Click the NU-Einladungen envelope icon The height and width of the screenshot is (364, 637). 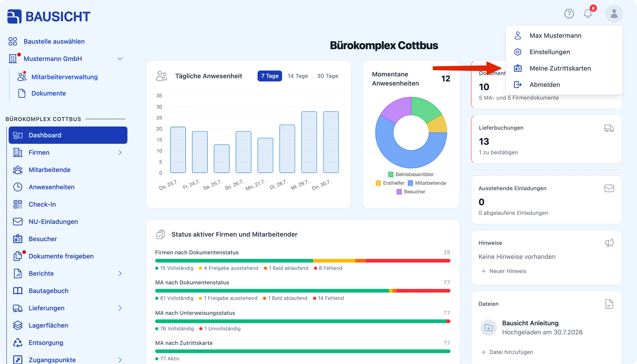tap(18, 222)
